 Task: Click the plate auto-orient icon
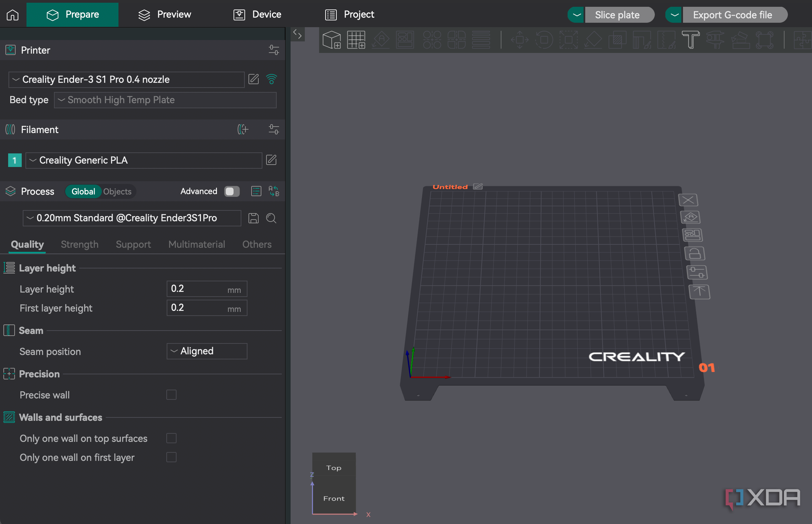(x=690, y=217)
